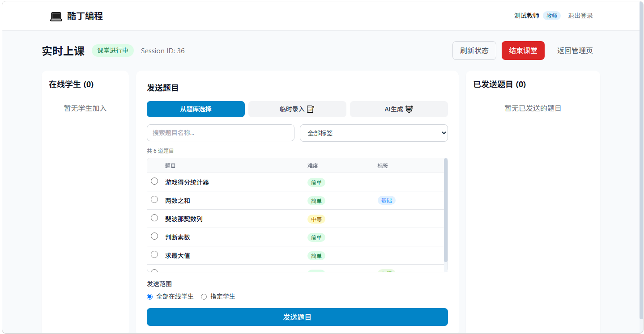Select the 两数之和 radio button
Image resolution: width=644 pixels, height=334 pixels.
pyautogui.click(x=154, y=199)
